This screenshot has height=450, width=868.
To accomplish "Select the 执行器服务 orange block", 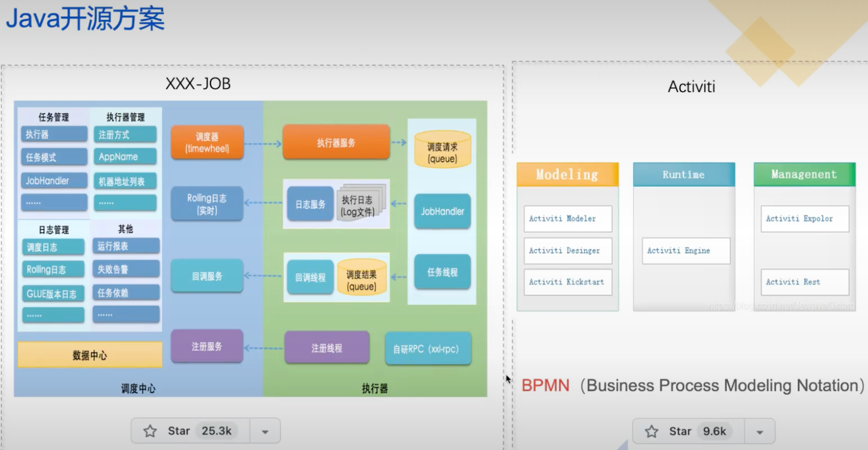I will coord(336,142).
